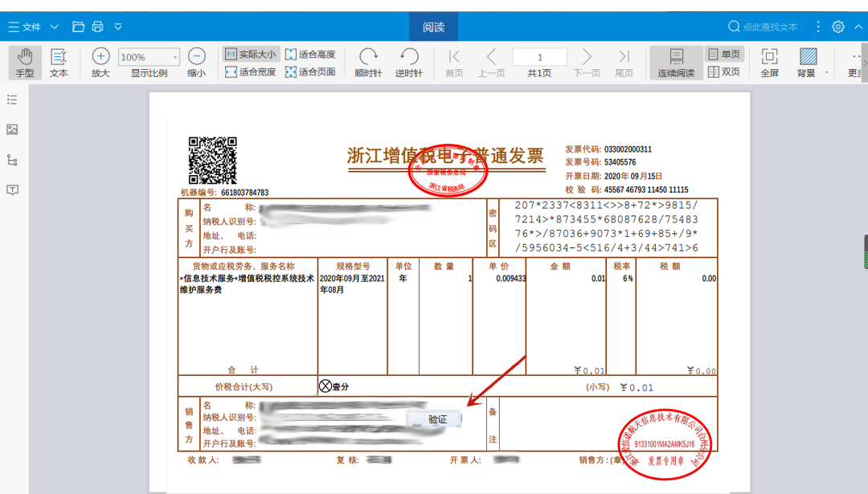Click the open folder icon
This screenshot has height=494, width=868.
[x=78, y=27]
